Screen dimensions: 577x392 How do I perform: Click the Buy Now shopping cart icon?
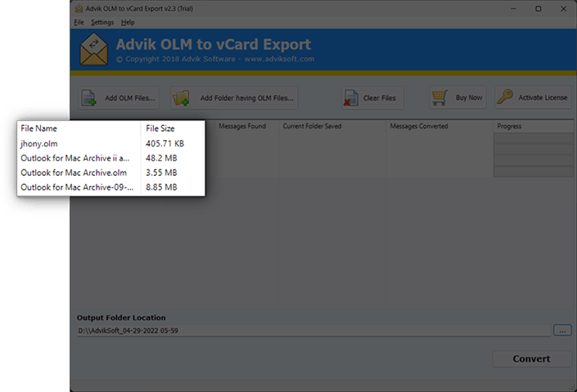point(440,97)
